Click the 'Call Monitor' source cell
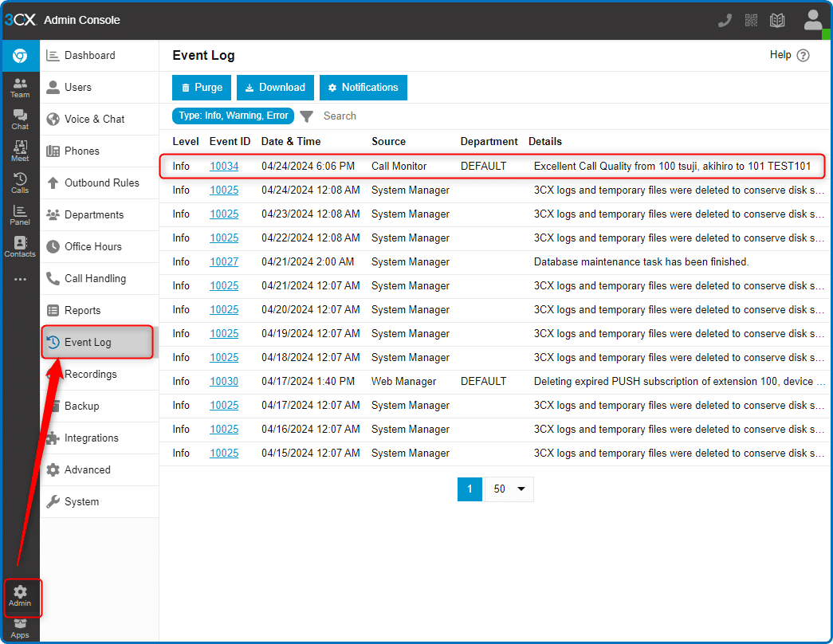833x644 pixels. pyautogui.click(x=399, y=167)
